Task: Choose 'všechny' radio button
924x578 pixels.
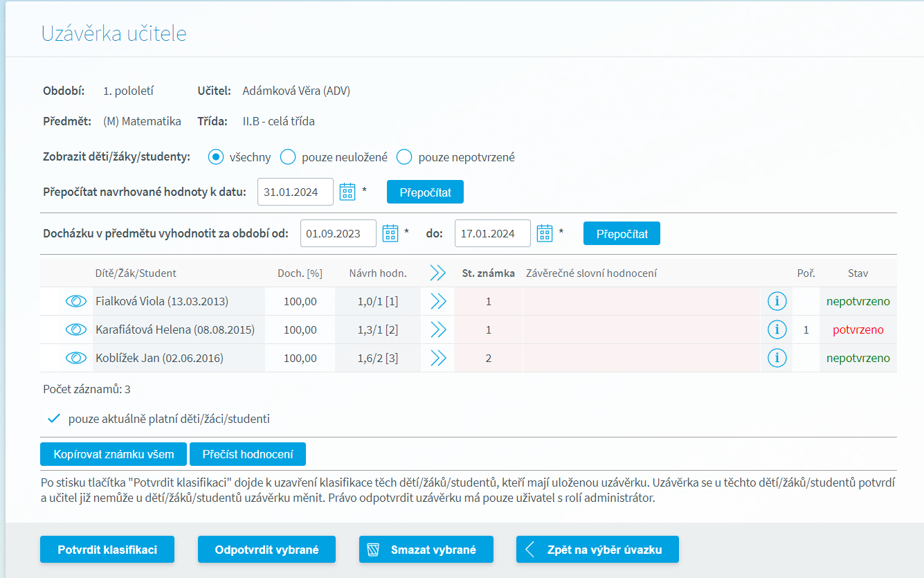Action: 217,157
